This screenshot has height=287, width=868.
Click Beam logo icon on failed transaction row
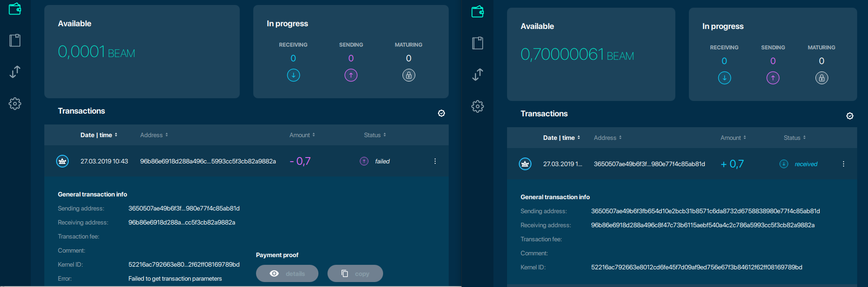pos(62,161)
